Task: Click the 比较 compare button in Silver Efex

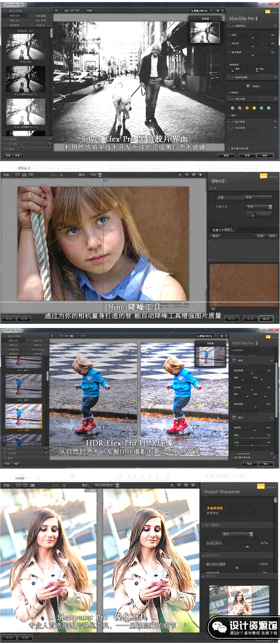Action: click(x=90, y=11)
